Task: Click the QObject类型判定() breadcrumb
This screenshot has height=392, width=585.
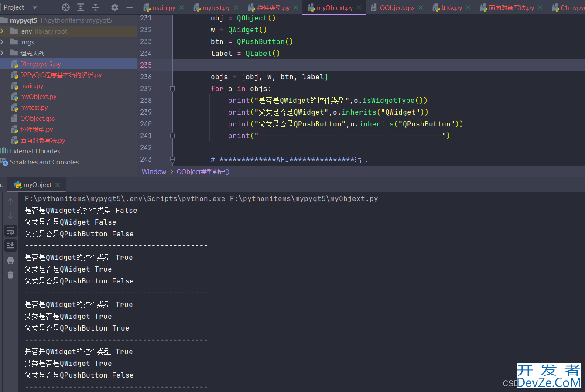Action: (203, 172)
